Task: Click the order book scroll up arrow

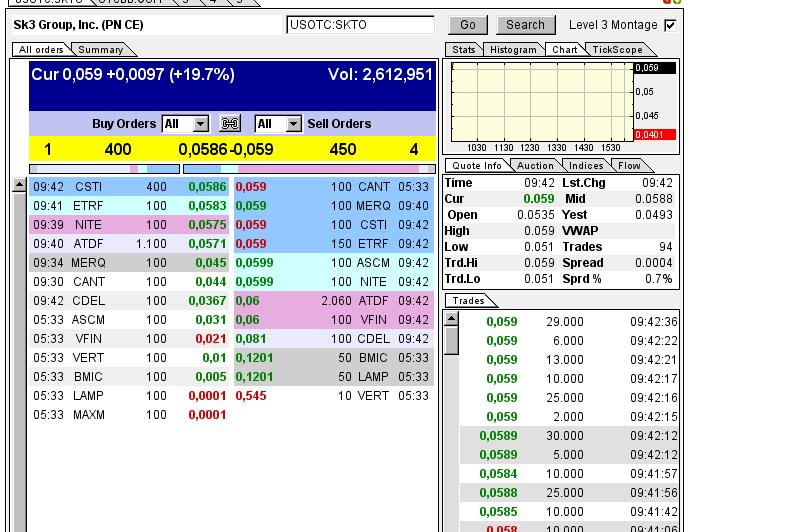Action: [x=19, y=186]
